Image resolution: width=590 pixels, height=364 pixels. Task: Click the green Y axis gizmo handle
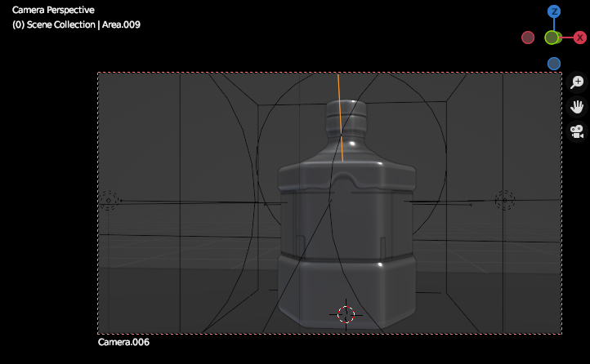(x=552, y=38)
